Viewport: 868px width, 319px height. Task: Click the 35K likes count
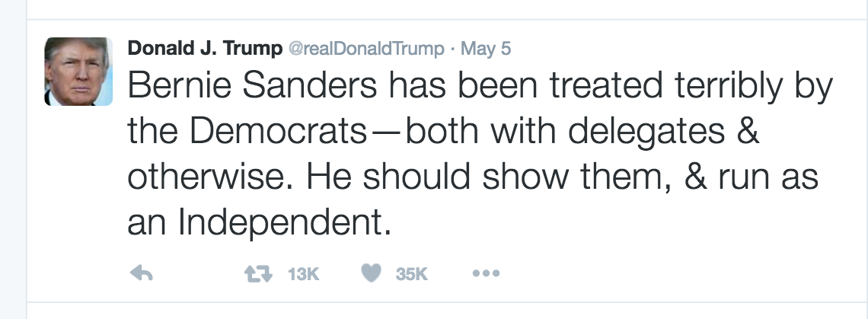coord(412,274)
